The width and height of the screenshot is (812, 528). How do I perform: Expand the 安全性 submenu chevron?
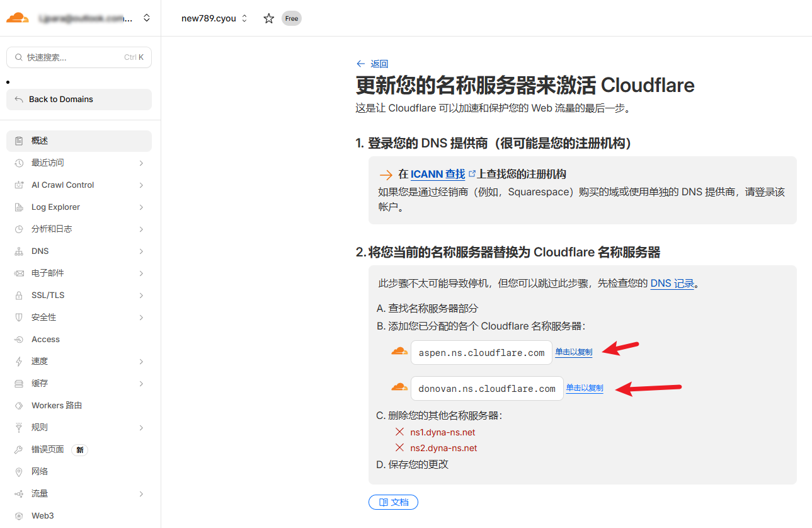tap(141, 318)
